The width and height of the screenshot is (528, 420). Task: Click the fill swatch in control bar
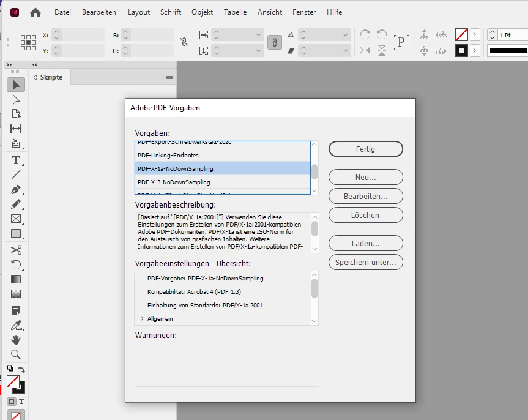pos(461,35)
